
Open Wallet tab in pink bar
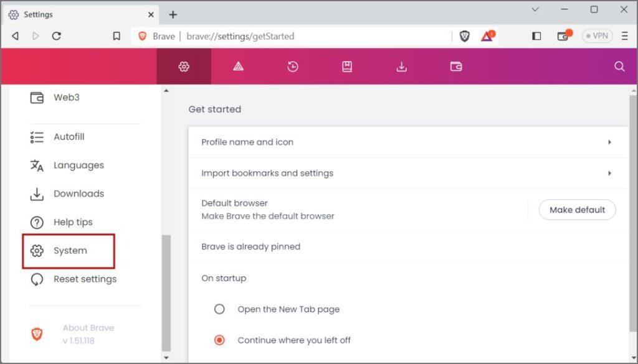pyautogui.click(x=456, y=67)
